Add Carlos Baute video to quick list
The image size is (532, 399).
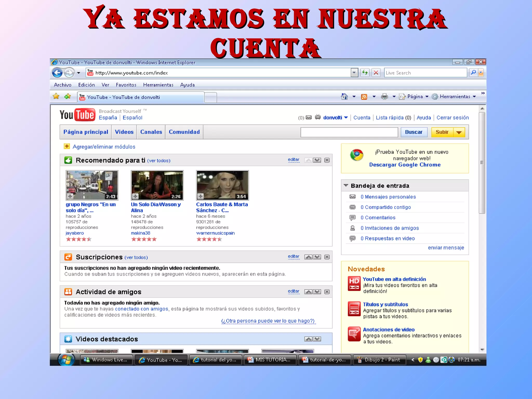pos(200,196)
